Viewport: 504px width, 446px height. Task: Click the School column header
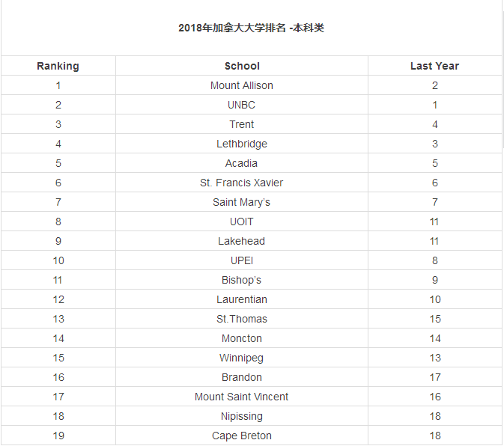pos(242,66)
